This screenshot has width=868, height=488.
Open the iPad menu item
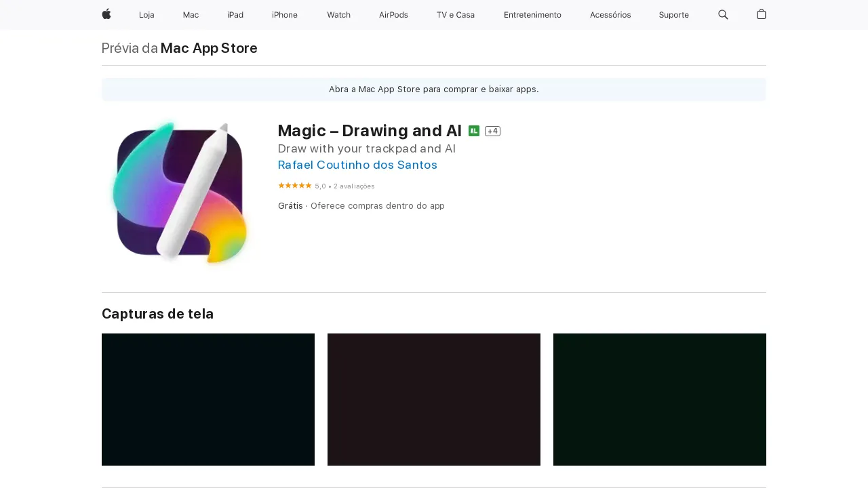point(235,15)
